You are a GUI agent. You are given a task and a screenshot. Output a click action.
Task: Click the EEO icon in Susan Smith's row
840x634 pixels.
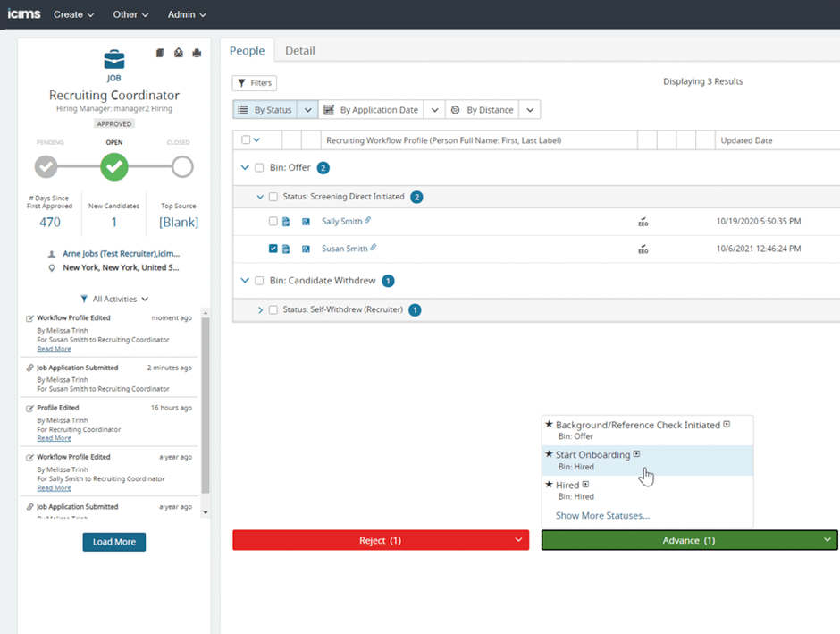tap(643, 249)
